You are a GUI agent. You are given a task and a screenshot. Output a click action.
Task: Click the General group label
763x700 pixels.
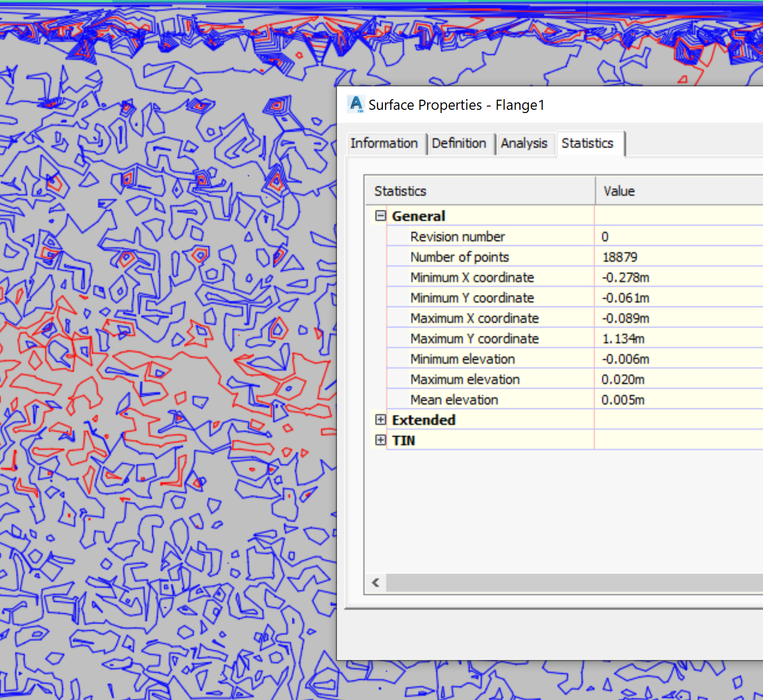pyautogui.click(x=419, y=216)
